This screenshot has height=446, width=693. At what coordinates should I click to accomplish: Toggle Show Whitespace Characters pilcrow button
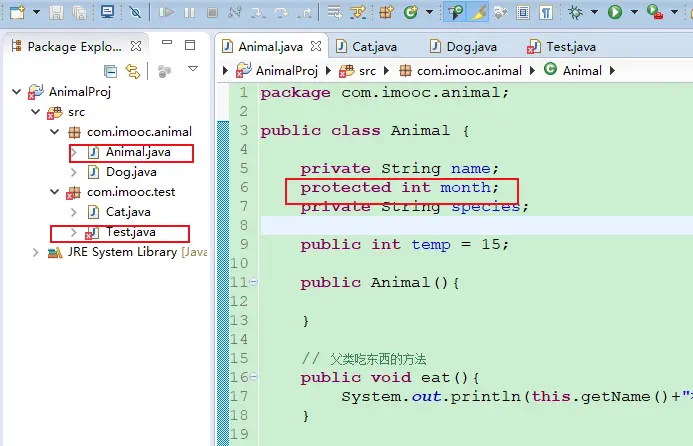click(x=546, y=12)
